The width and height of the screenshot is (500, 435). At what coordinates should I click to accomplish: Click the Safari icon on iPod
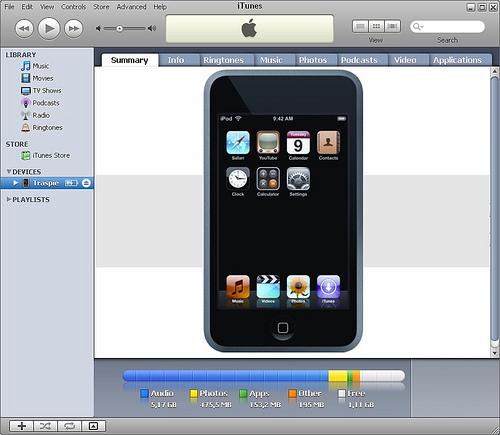(x=238, y=142)
